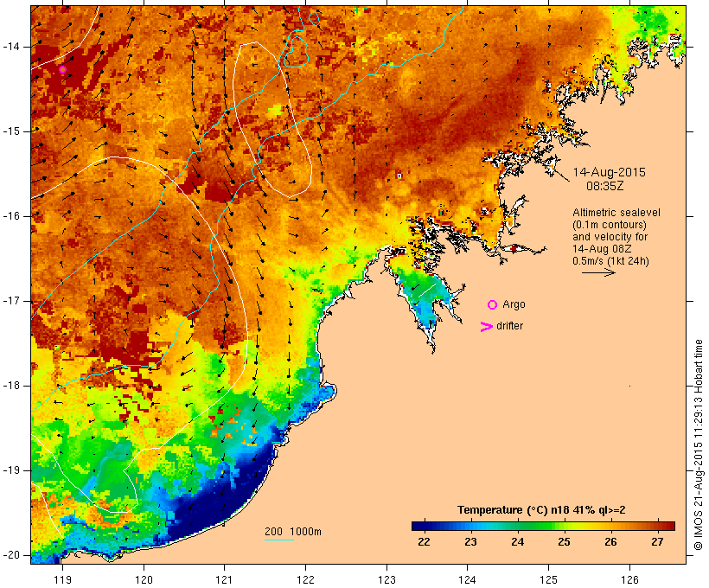Click the '(0.1m contours)' legend text
Image resolution: width=709 pixels, height=588 pixels.
tap(610, 225)
